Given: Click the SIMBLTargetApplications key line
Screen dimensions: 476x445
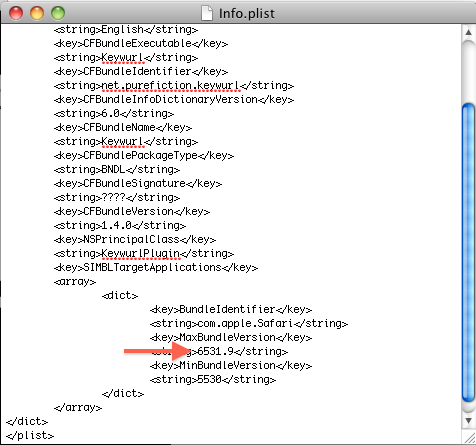Looking at the screenshot, I should point(156,268).
